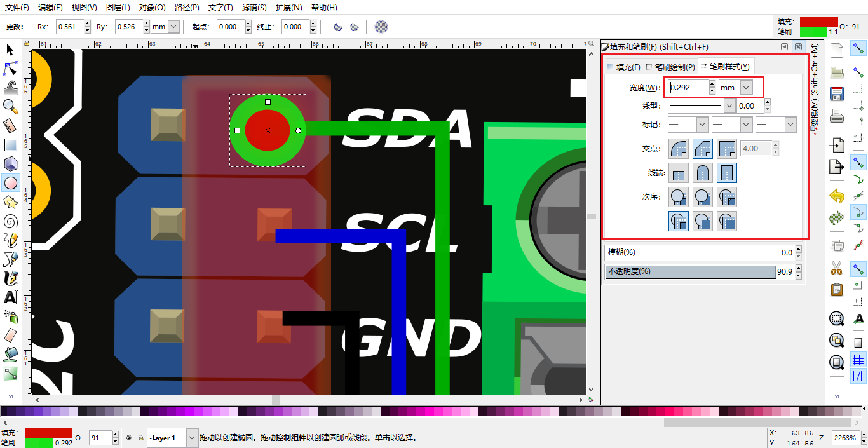Click Zoom to fit page icon
Image resolution: width=868 pixels, height=448 pixels.
point(837,363)
